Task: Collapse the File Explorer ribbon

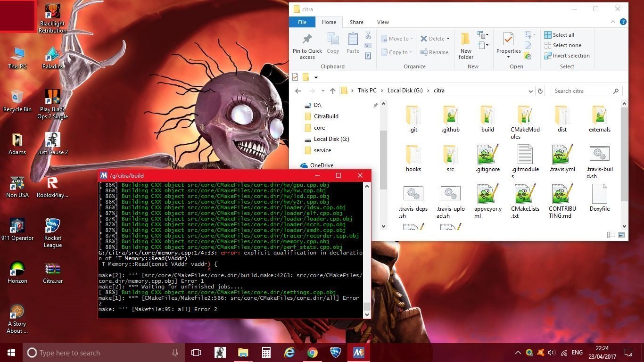Action: tap(613, 22)
